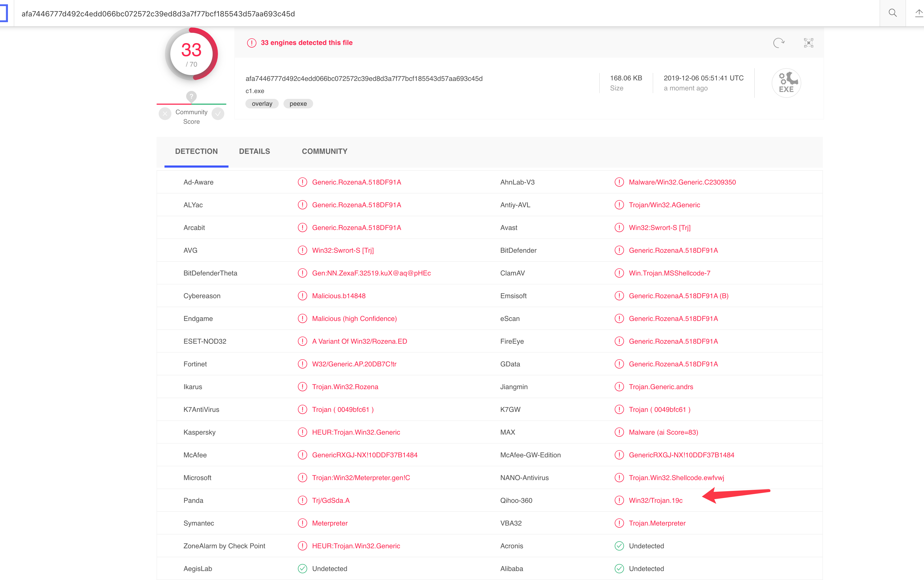Click the Fortinet row warning icon
Image resolution: width=924 pixels, height=580 pixels.
pyautogui.click(x=302, y=364)
